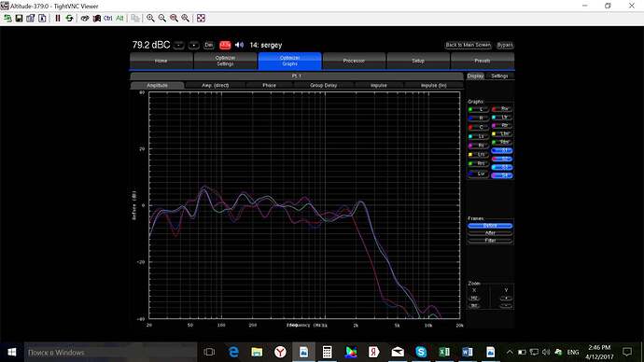Toggle the Dim button
Image resolution: width=644 pixels, height=362 pixels.
[209, 45]
